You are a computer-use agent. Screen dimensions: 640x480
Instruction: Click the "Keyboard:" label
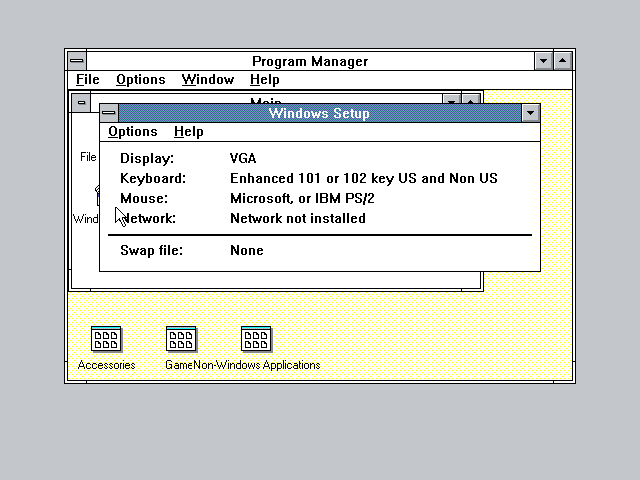(x=153, y=178)
